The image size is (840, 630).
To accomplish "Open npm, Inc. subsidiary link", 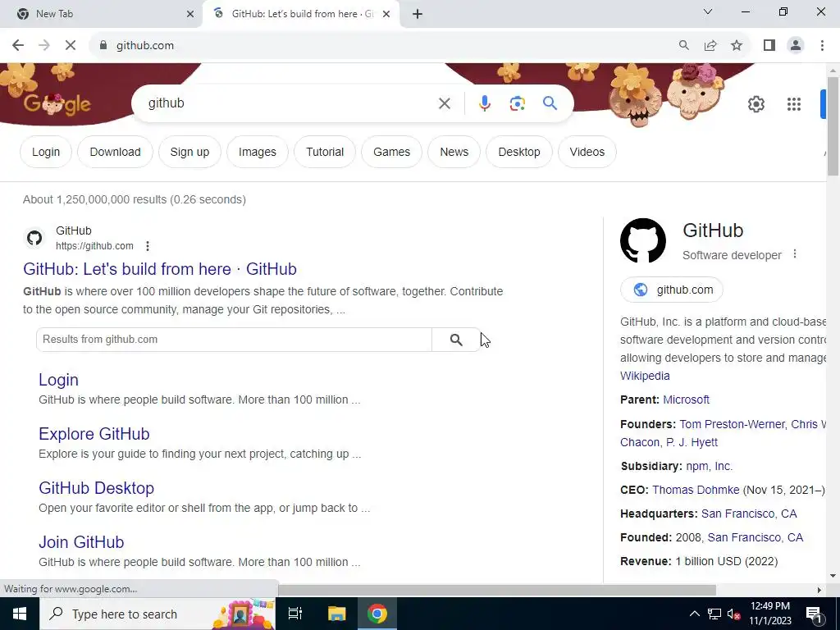I will (710, 466).
